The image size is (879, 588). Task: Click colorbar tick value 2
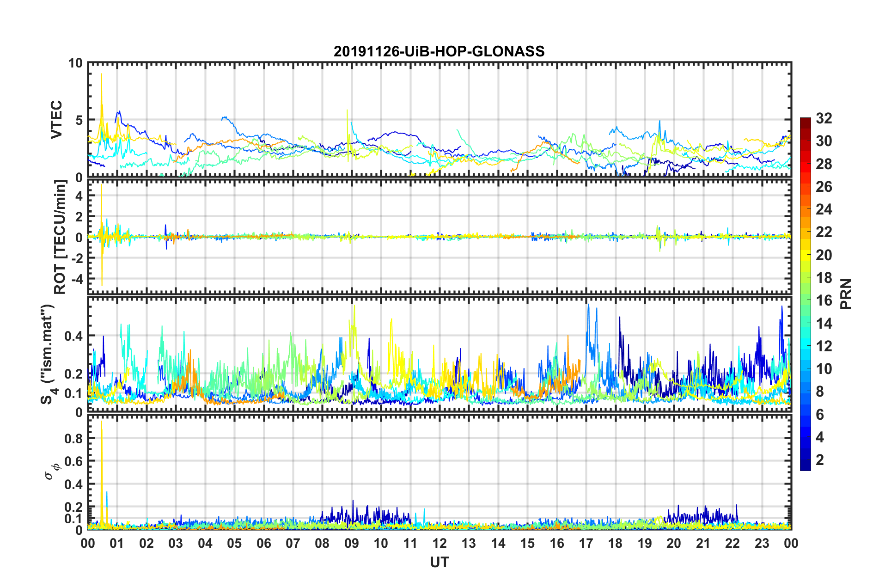click(820, 460)
